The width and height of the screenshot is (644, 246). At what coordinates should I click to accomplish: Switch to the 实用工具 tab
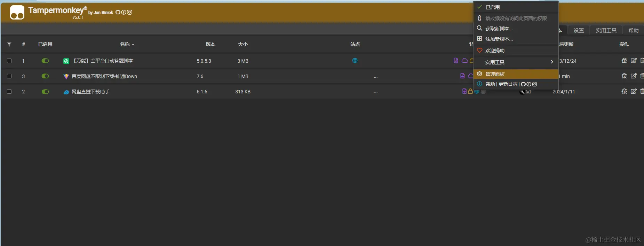click(606, 30)
